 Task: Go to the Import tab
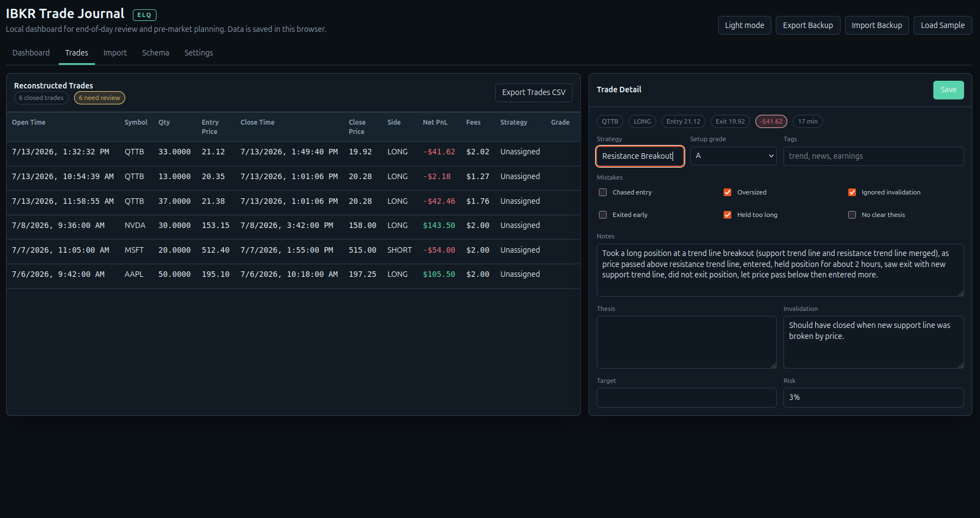115,53
